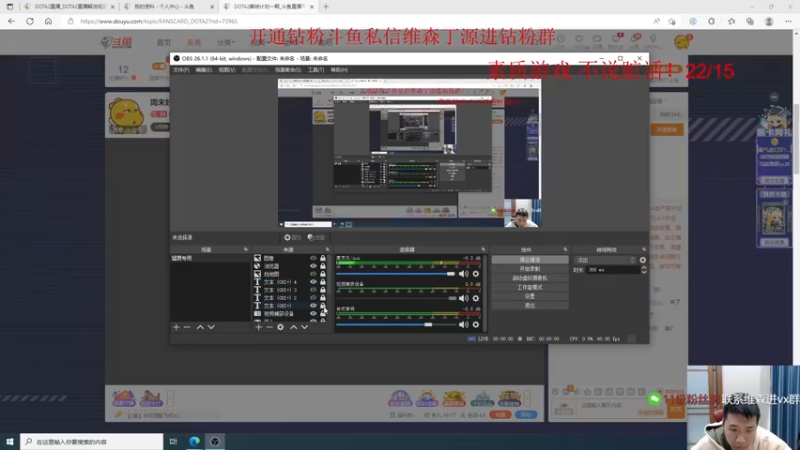Screen dimensions: 800x450
Task: Click Windows taskbar search box
Action: (x=92, y=441)
